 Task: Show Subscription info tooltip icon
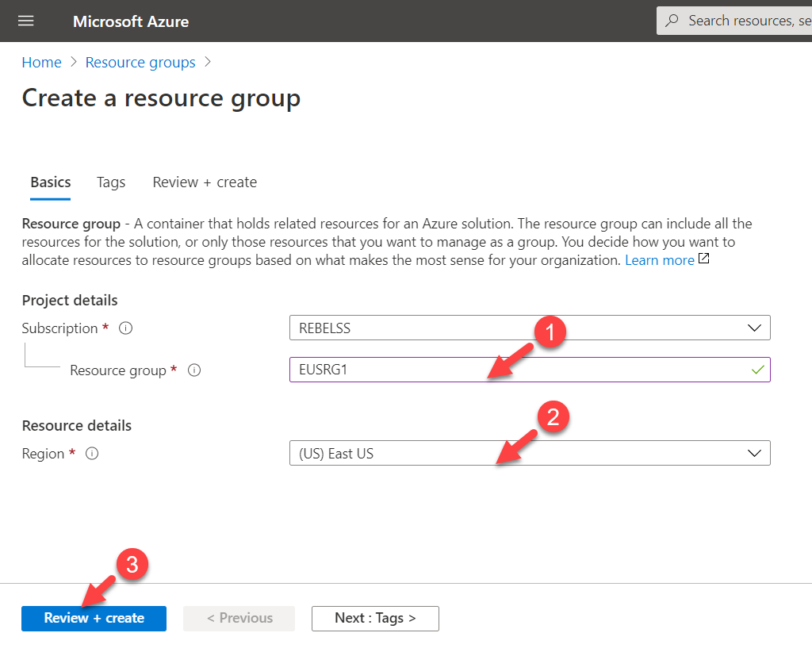point(126,328)
